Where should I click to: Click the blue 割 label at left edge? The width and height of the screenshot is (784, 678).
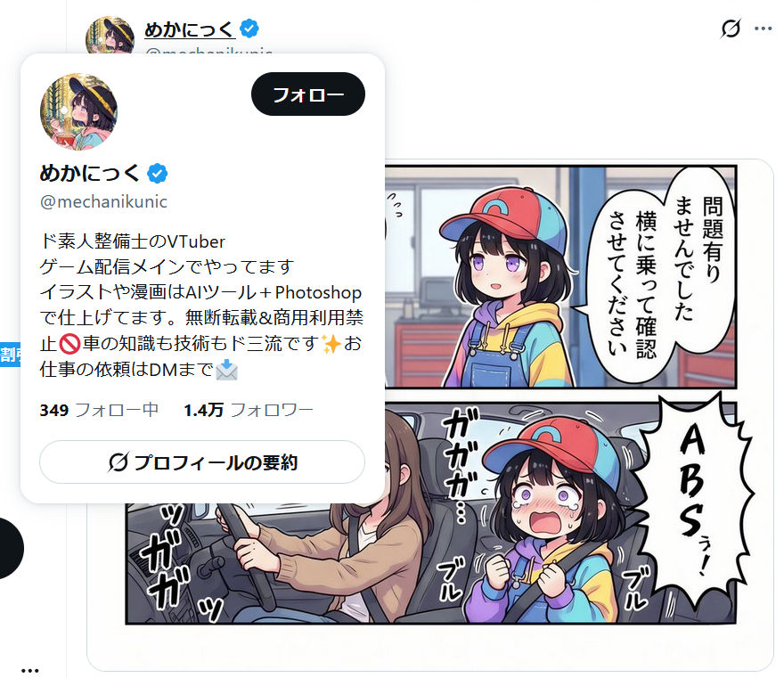[x=10, y=355]
